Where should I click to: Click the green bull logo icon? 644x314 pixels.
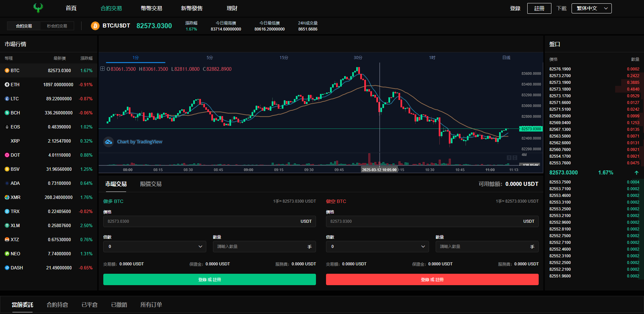pos(38,8)
